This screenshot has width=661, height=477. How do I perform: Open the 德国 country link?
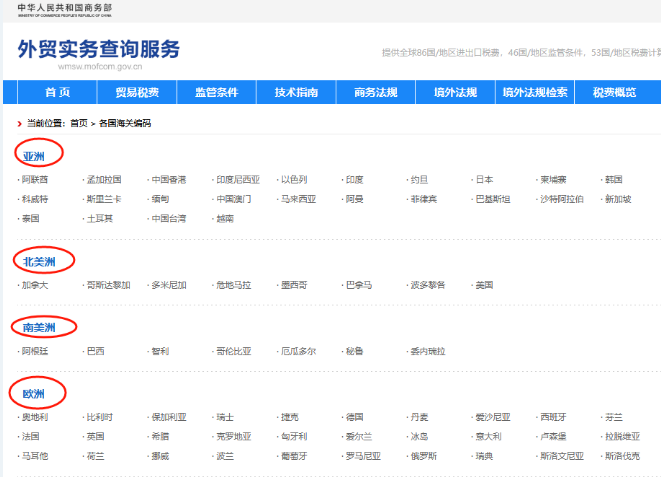[354, 417]
